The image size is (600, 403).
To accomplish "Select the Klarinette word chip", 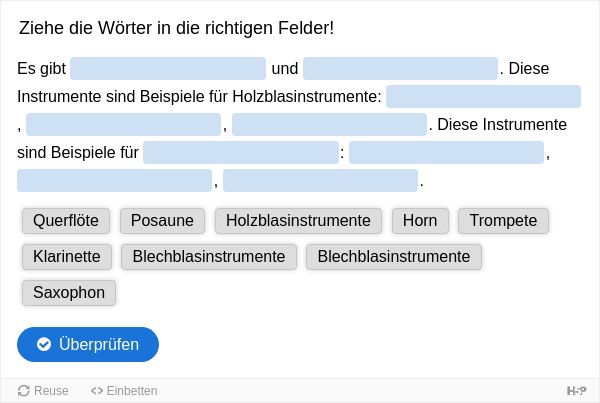I will click(67, 257).
